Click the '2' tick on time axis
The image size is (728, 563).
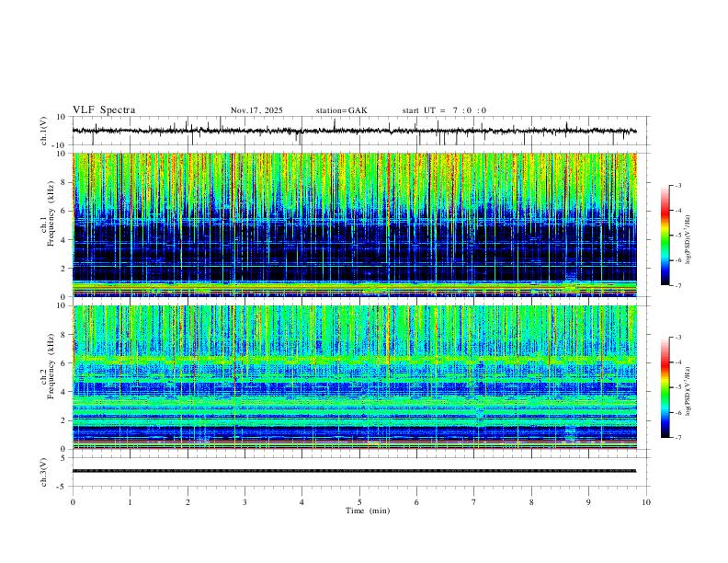188,502
